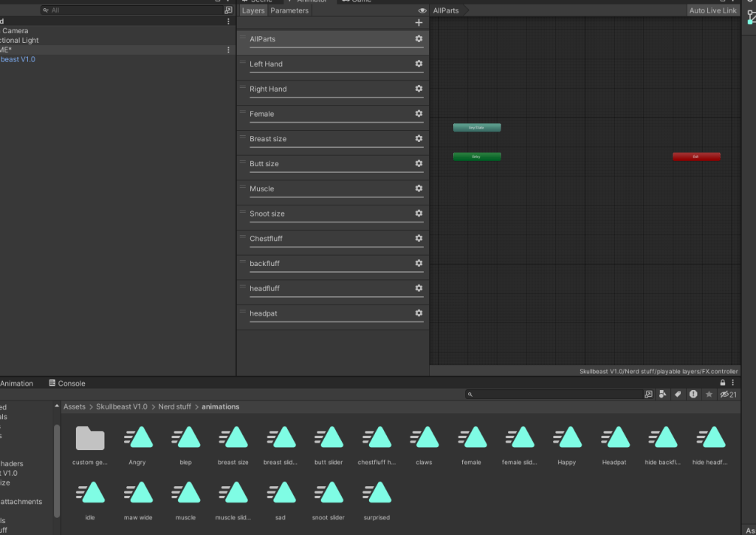Toggle the Project panel lock
Viewport: 756px width, 535px height.
(x=723, y=383)
